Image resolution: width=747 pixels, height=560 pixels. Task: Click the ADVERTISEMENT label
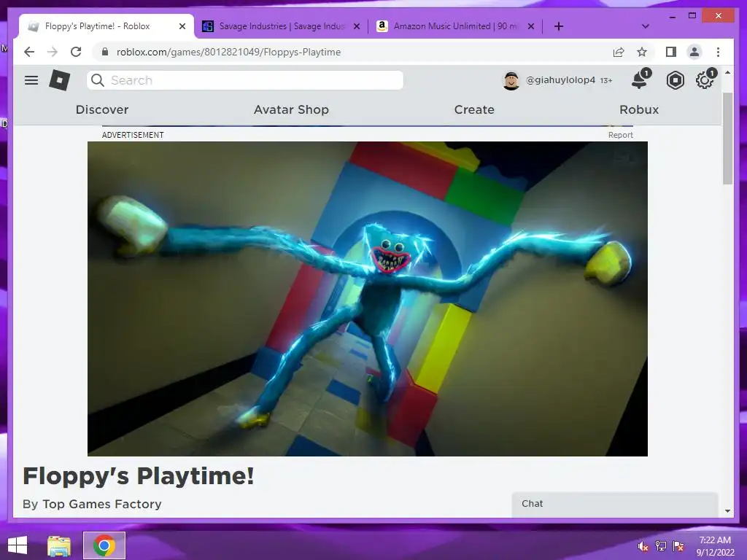133,135
